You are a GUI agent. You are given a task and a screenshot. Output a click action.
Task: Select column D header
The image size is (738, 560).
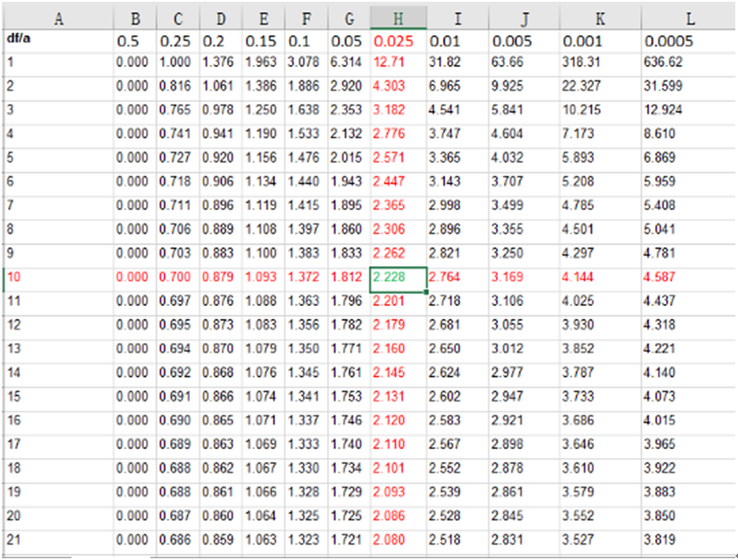pos(221,19)
